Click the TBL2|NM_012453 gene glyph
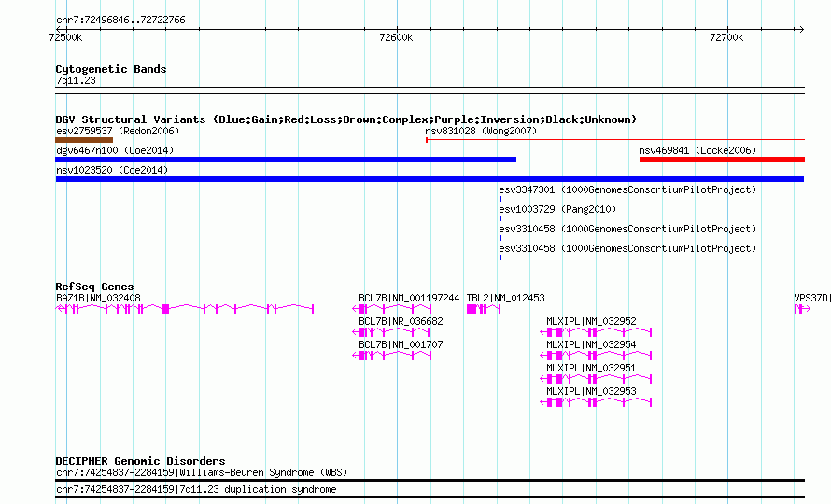Image resolution: width=831 pixels, height=504 pixels. pyautogui.click(x=484, y=309)
